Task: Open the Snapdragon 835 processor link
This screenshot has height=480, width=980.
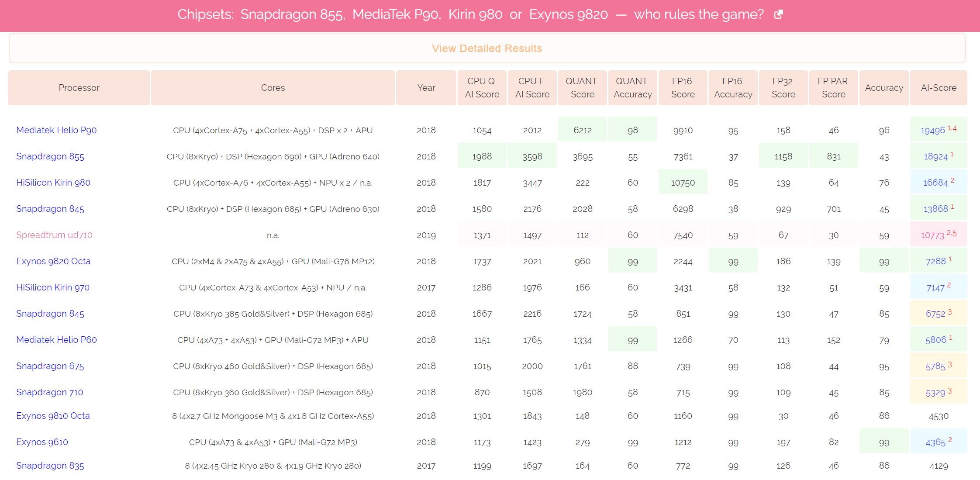Action: (50, 466)
